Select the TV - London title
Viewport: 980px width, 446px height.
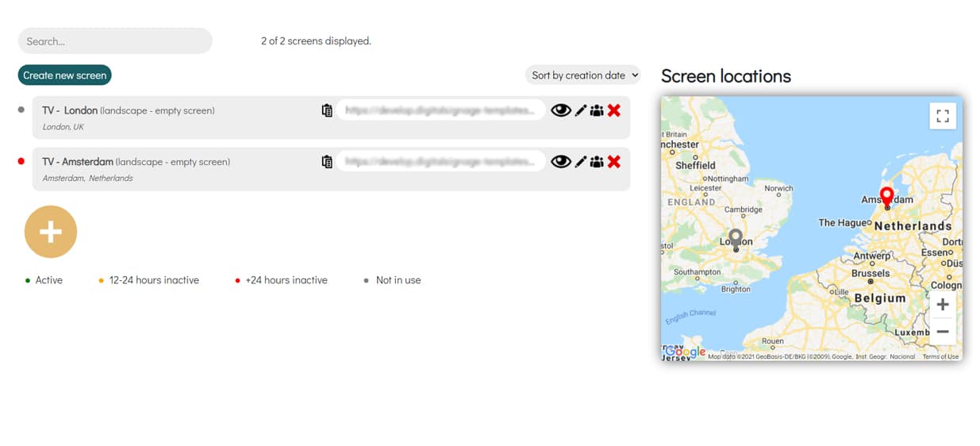pyautogui.click(x=70, y=110)
